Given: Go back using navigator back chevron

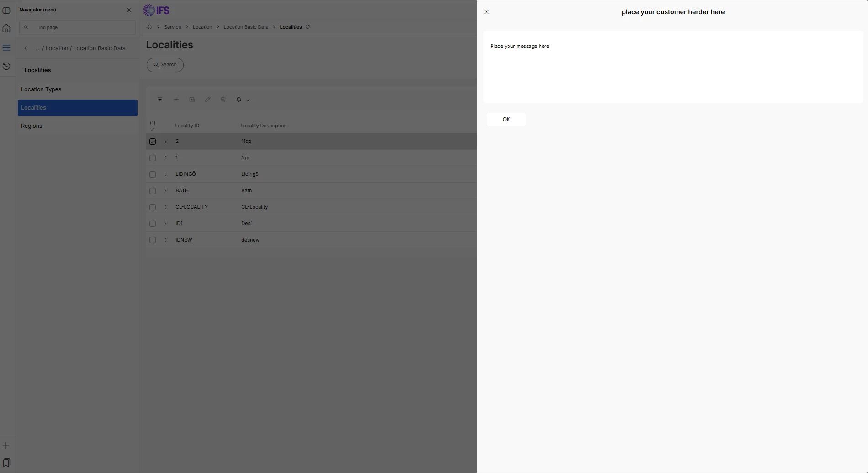Looking at the screenshot, I should pyautogui.click(x=26, y=48).
